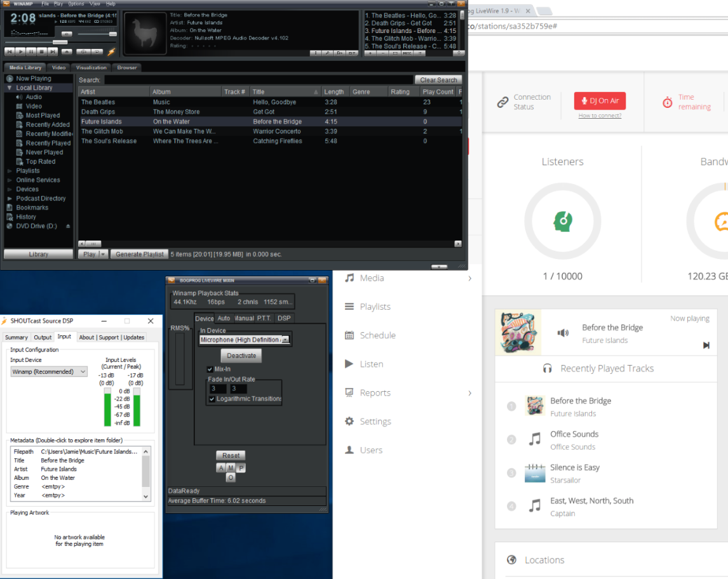Click the Winamp llama album art
The image size is (728, 579).
(x=145, y=34)
